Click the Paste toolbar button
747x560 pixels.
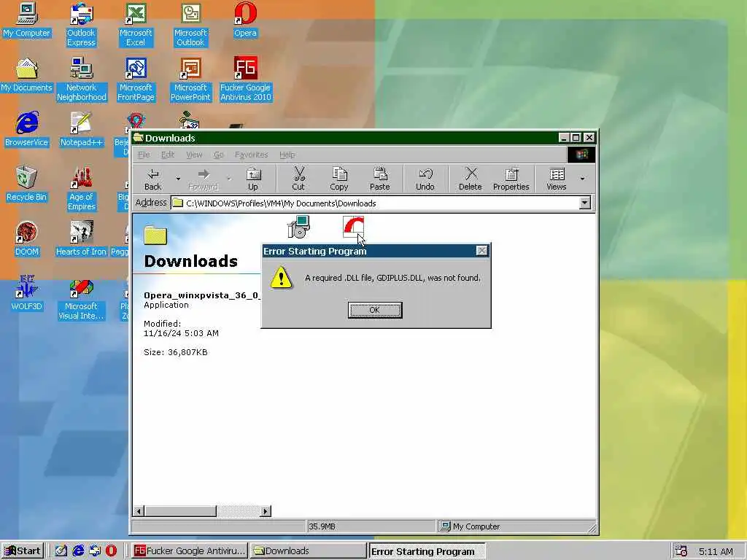(379, 179)
